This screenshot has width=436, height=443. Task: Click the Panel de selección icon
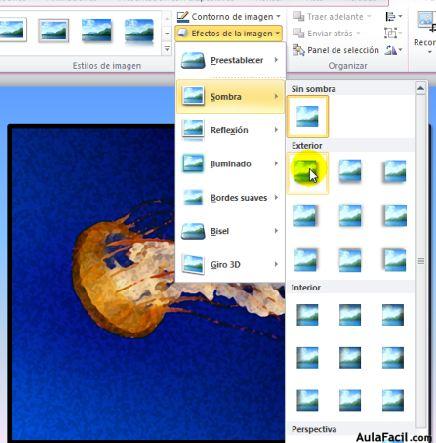pyautogui.click(x=298, y=50)
